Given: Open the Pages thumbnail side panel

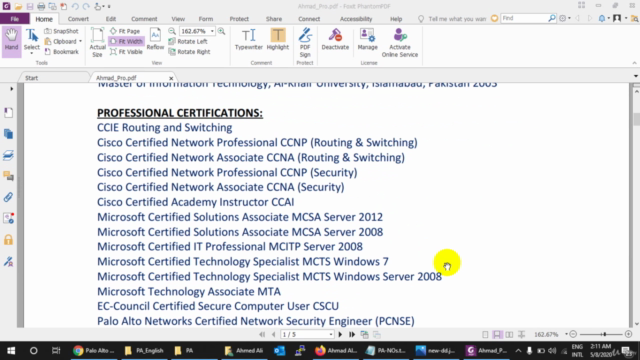Looking at the screenshot, I should pyautogui.click(x=8, y=134).
